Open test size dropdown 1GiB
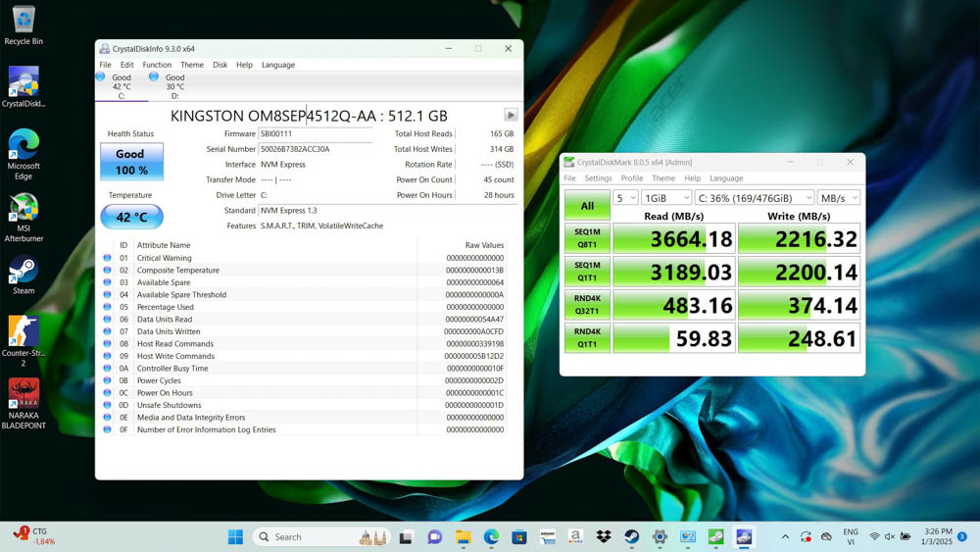Image resolution: width=980 pixels, height=552 pixels. click(x=666, y=197)
